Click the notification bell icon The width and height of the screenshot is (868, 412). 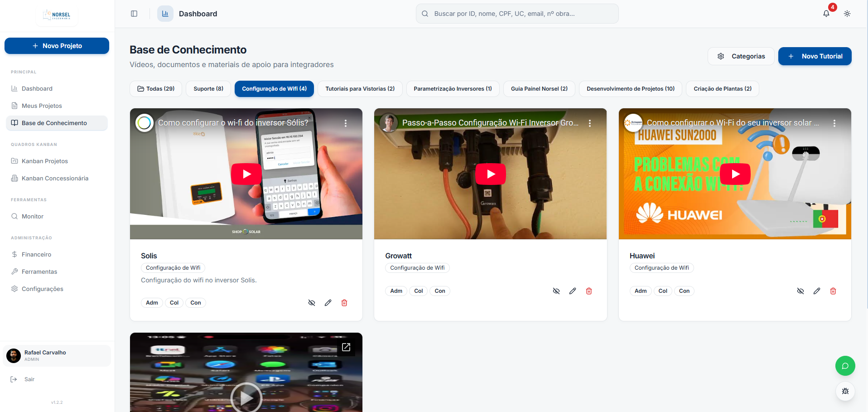coord(826,14)
